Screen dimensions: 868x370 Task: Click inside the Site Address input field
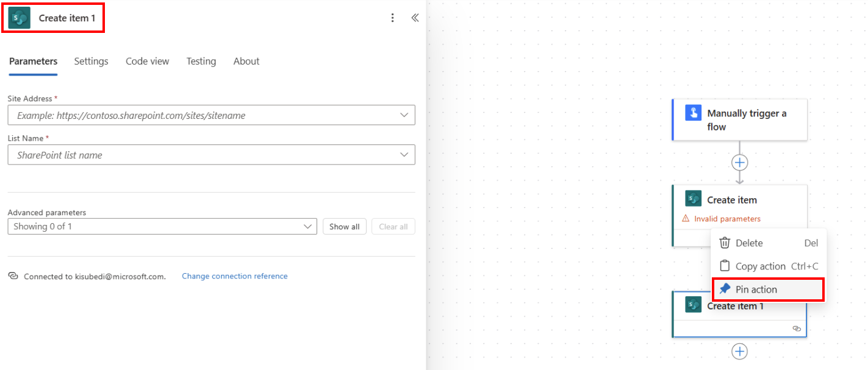(x=183, y=115)
